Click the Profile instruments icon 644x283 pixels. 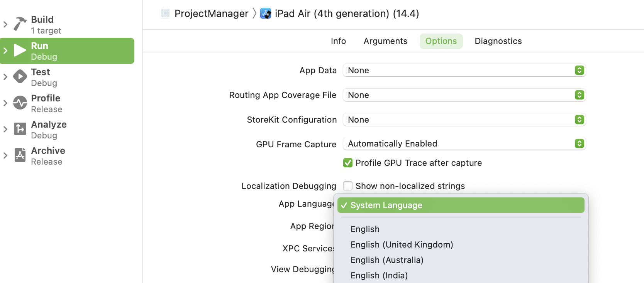(20, 103)
